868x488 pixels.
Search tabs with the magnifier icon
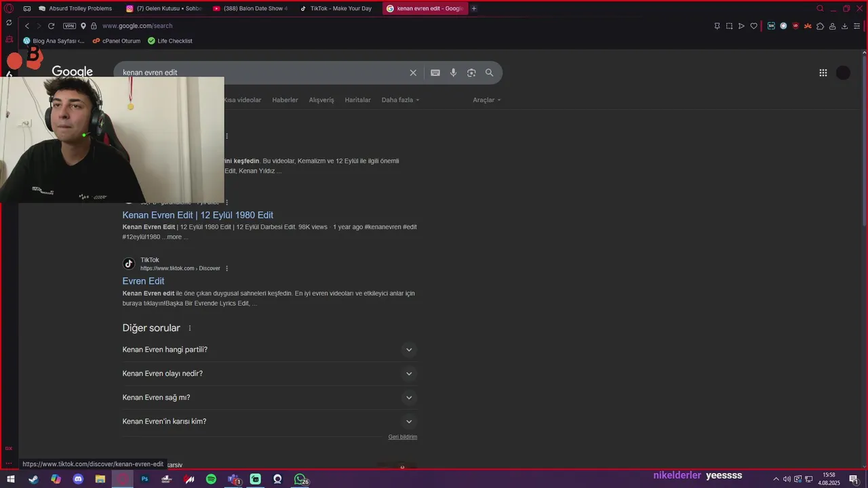(x=820, y=9)
